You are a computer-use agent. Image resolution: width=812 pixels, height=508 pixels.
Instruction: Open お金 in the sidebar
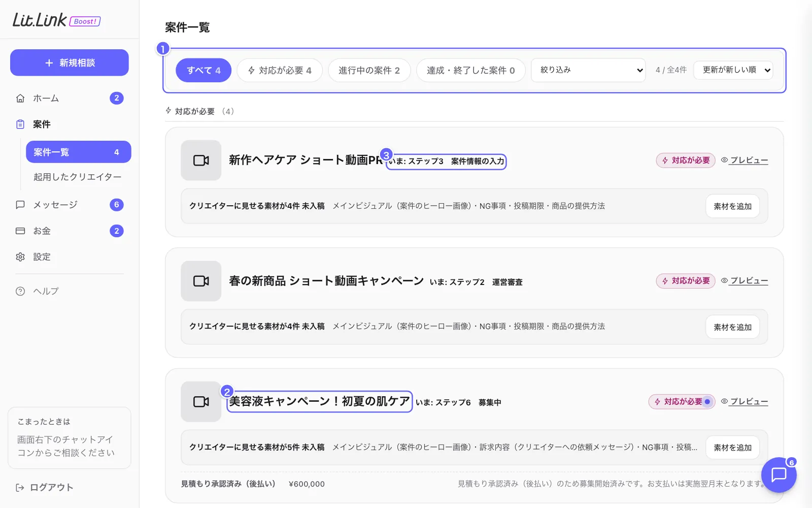70,231
